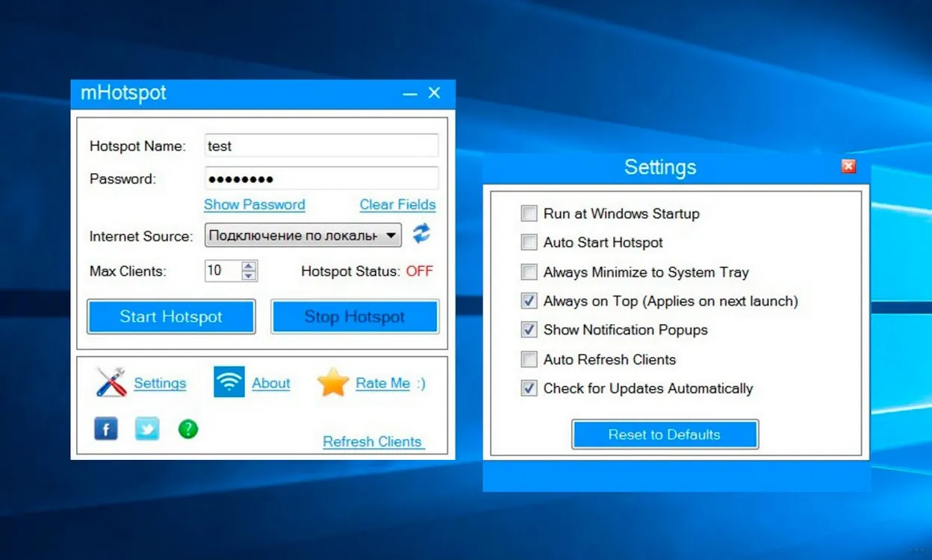
Task: Click the green help question mark icon
Action: pyautogui.click(x=188, y=429)
